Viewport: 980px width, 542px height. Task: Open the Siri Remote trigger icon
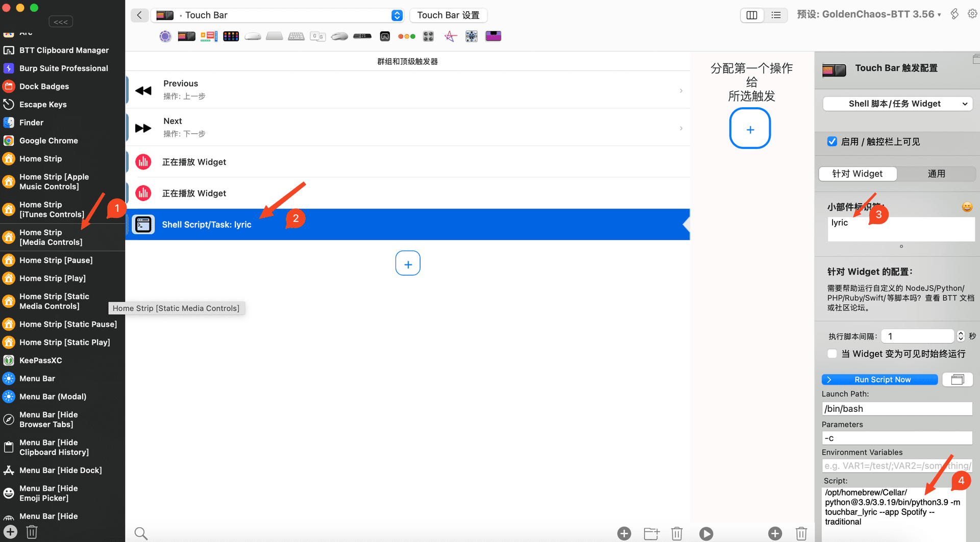362,36
